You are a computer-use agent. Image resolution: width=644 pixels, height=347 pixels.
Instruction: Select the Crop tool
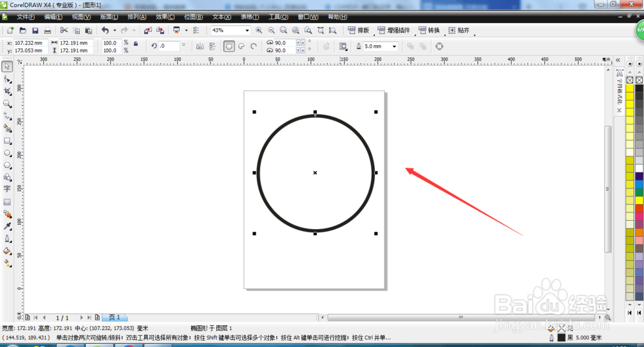click(x=7, y=91)
